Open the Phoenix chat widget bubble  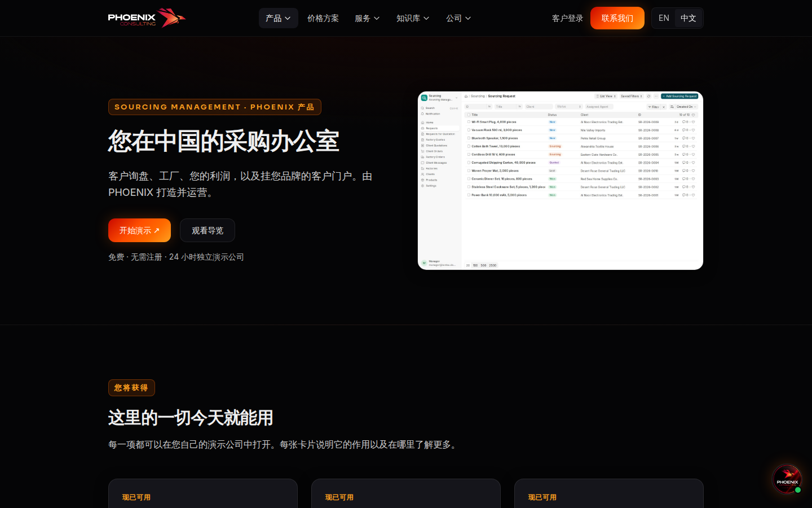(x=787, y=479)
